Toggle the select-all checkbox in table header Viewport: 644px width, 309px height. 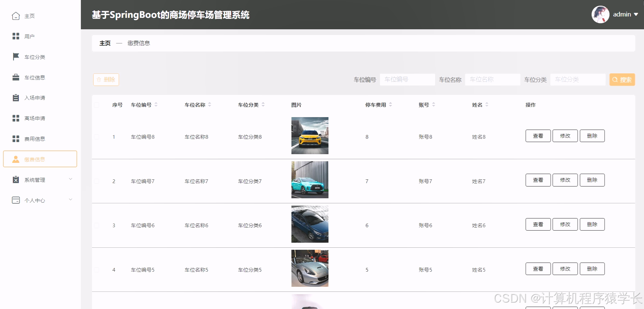pyautogui.click(x=96, y=105)
